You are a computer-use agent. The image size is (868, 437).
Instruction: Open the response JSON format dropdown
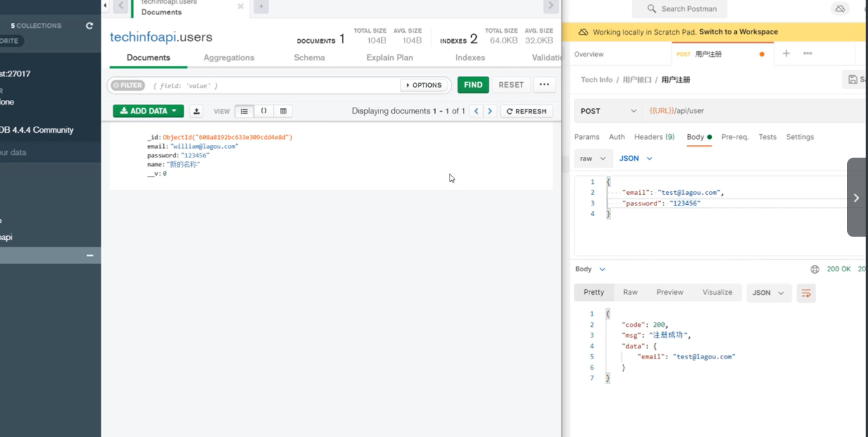pyautogui.click(x=769, y=293)
